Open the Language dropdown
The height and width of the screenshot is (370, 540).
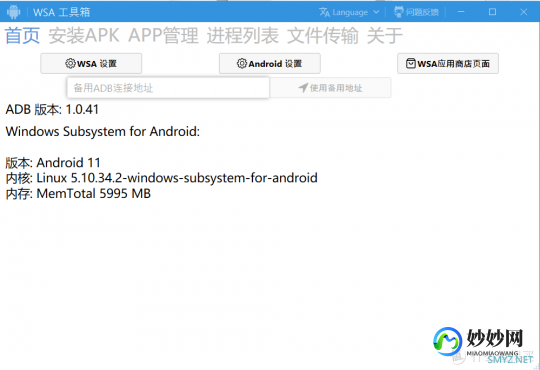click(x=350, y=12)
